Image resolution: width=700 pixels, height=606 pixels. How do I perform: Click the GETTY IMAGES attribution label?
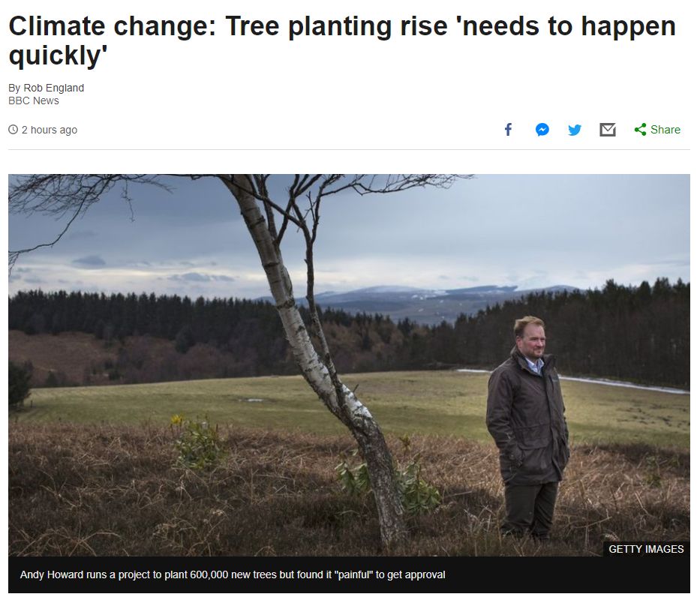coord(645,548)
